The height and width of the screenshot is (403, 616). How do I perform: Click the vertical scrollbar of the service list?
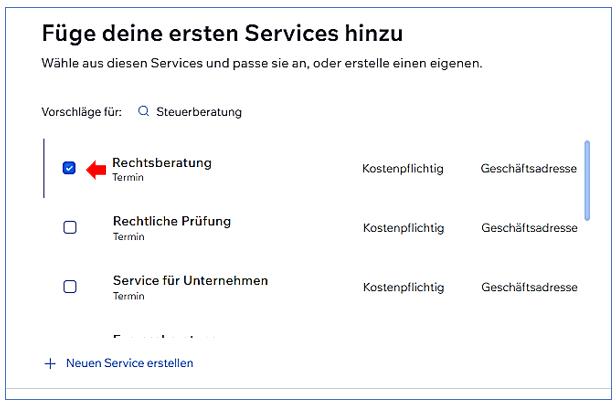(x=587, y=180)
